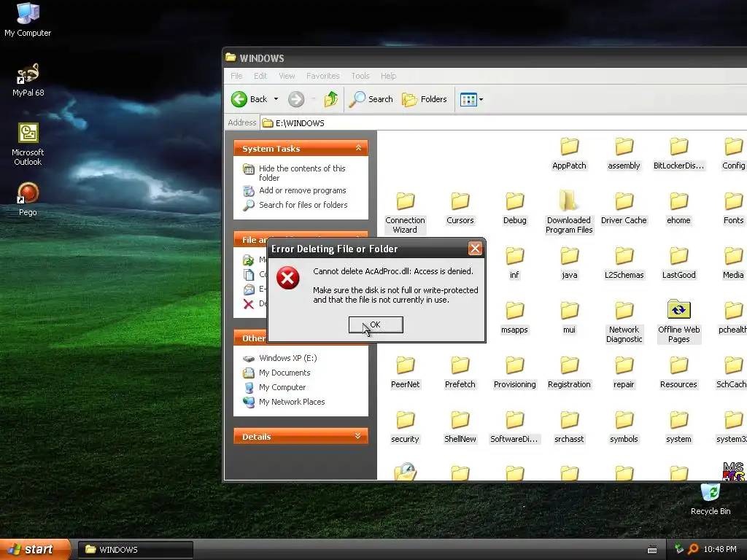This screenshot has height=560, width=747.
Task: Select the repair folder
Action: 624,373
